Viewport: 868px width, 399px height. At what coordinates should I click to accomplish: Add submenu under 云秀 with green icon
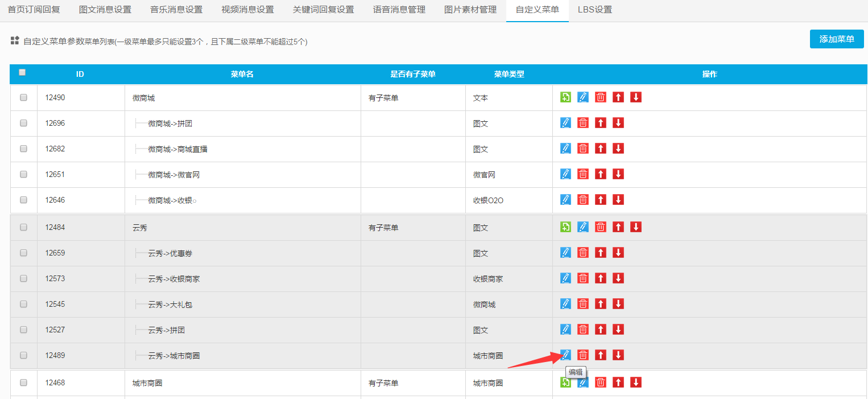[x=565, y=227]
